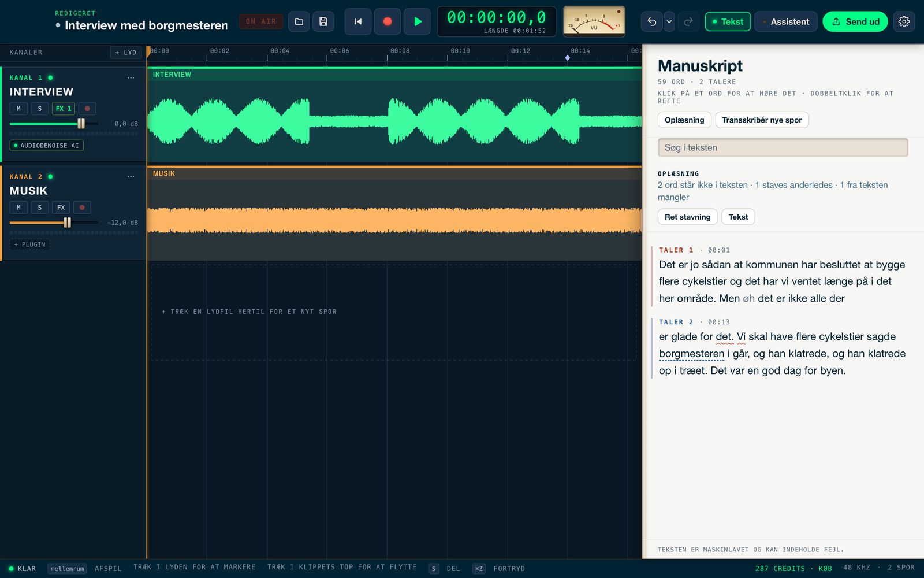This screenshot has height=578, width=924.
Task: Click the project title Interview med borgmesteren
Action: (146, 25)
